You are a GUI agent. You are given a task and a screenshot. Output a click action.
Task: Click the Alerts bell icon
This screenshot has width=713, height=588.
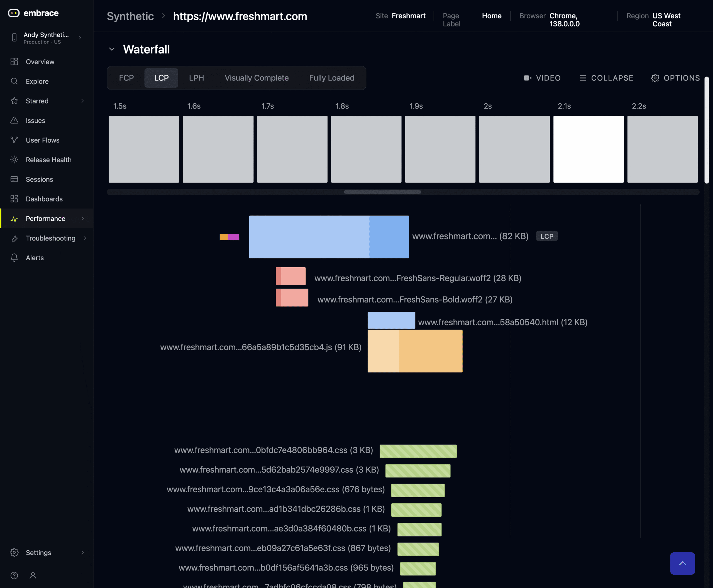pos(14,258)
